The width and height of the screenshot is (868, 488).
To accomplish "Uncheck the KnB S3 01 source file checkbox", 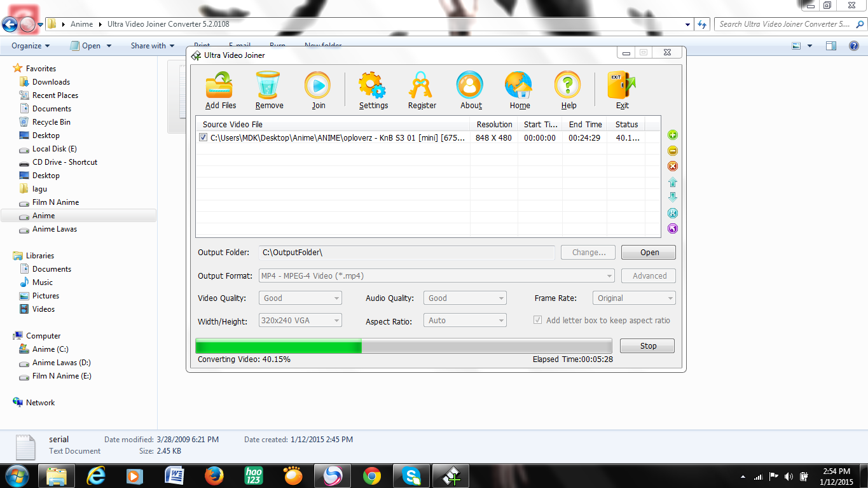I will click(203, 137).
